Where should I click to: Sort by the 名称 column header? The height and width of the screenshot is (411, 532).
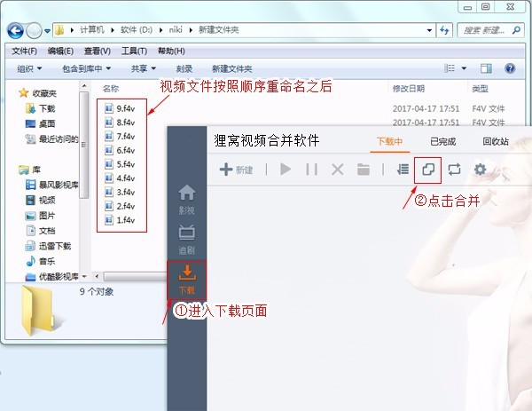[111, 89]
